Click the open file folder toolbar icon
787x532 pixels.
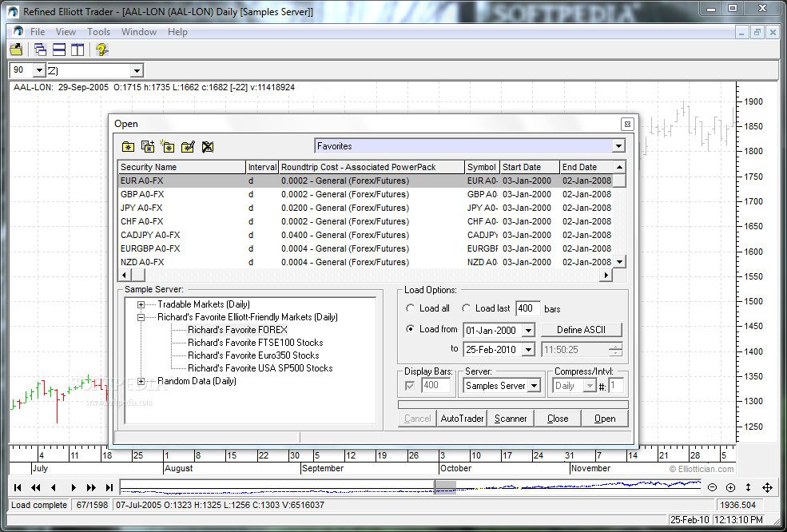pos(17,50)
